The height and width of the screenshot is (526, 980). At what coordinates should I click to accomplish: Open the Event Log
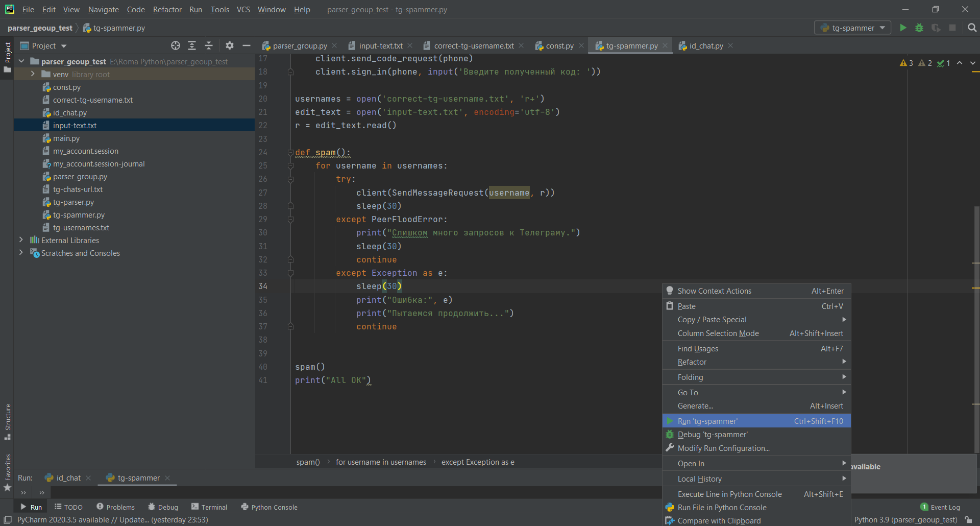click(x=940, y=507)
